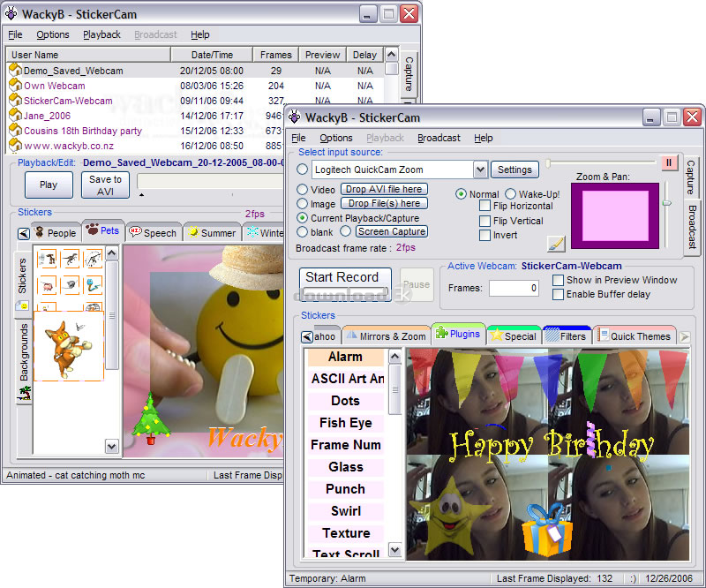Click the folder icon beside www.wackyb.co.nz
706x588 pixels.
pyautogui.click(x=16, y=145)
